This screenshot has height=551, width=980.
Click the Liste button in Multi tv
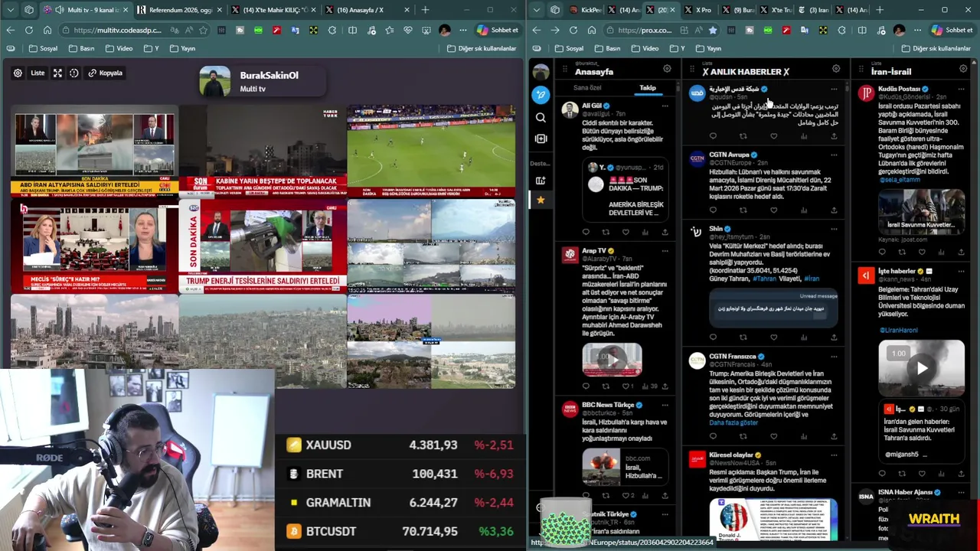point(38,73)
